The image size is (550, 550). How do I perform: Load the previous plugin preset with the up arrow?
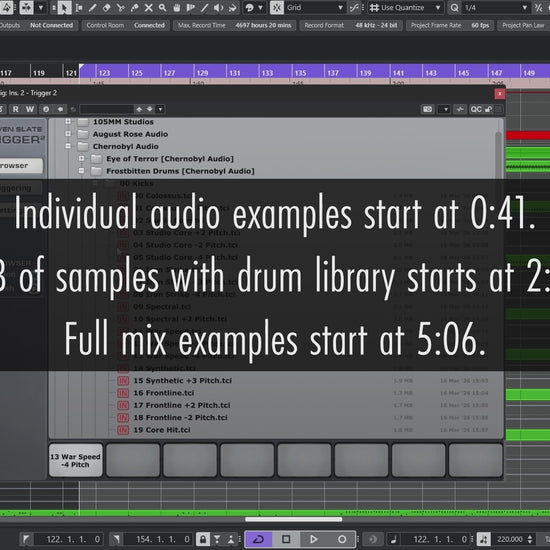tap(139, 109)
